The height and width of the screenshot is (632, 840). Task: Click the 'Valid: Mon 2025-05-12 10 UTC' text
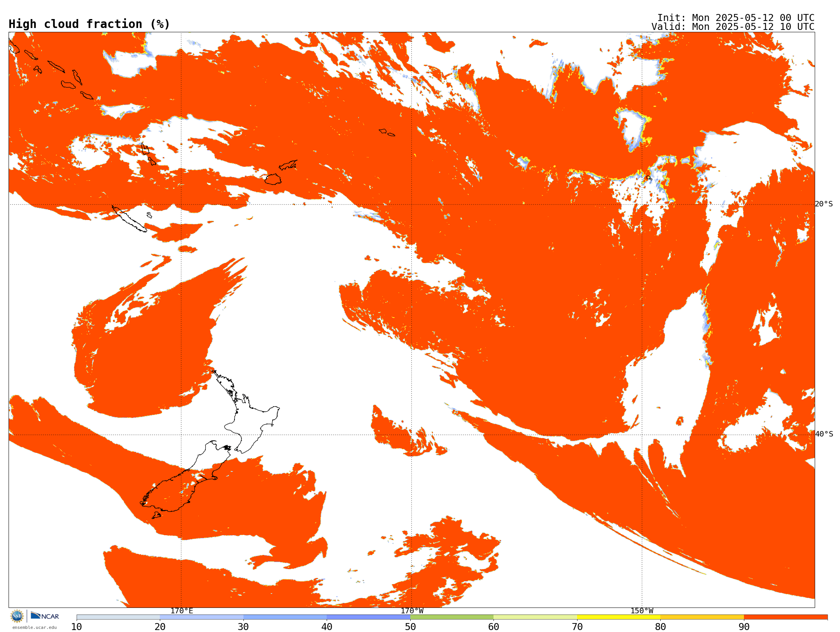pyautogui.click(x=733, y=27)
